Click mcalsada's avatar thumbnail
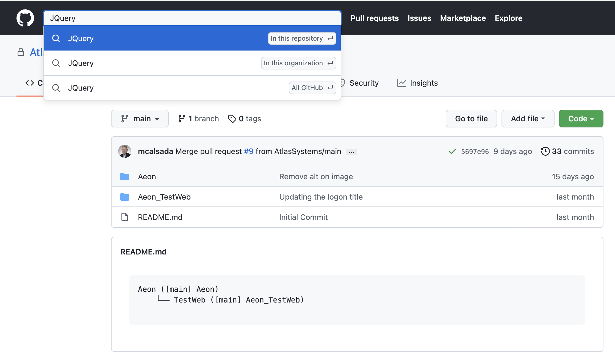 (x=125, y=151)
